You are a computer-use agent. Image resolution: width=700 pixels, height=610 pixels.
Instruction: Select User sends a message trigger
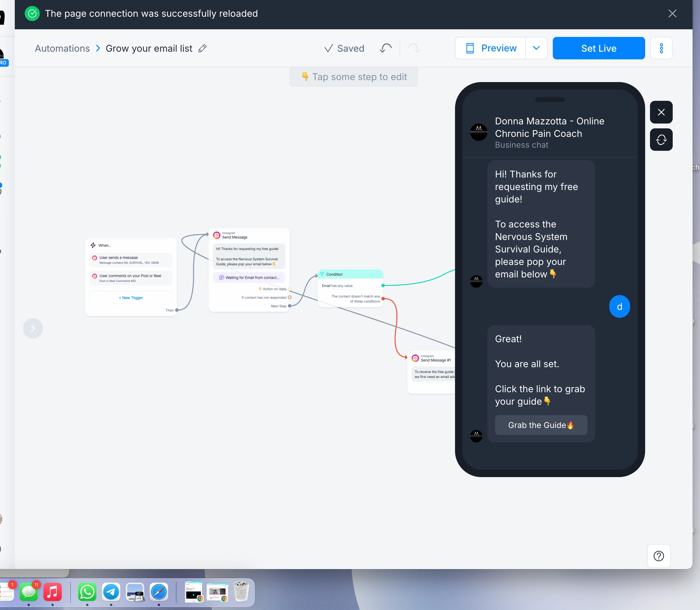click(x=131, y=260)
